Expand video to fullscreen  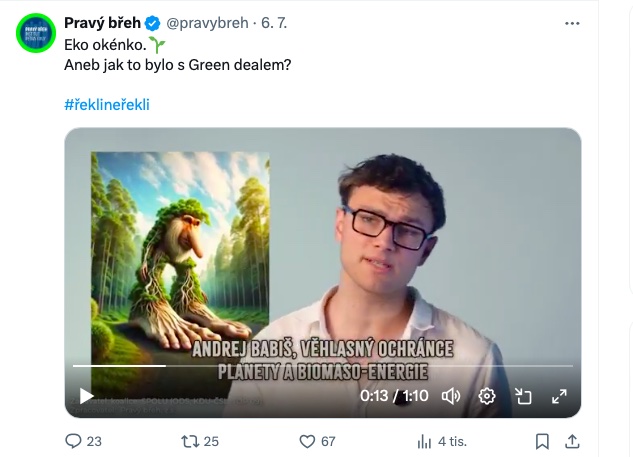pos(559,396)
